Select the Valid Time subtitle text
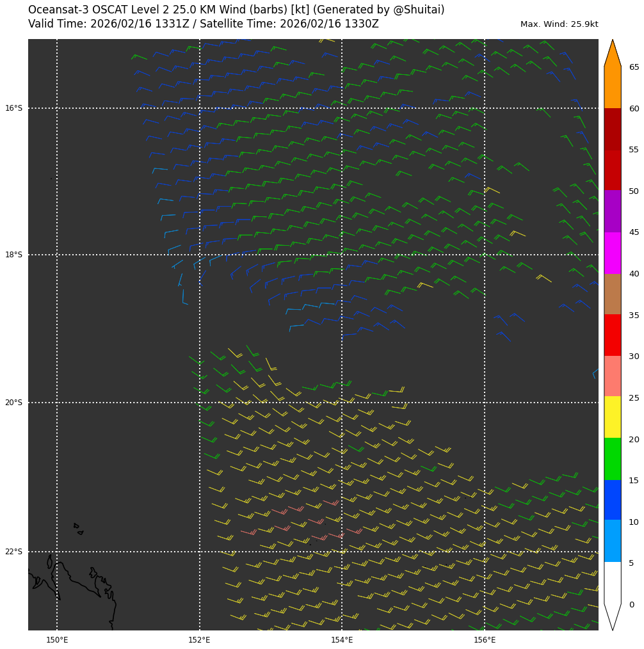Viewport: 644px width, 649px height. 203,24
